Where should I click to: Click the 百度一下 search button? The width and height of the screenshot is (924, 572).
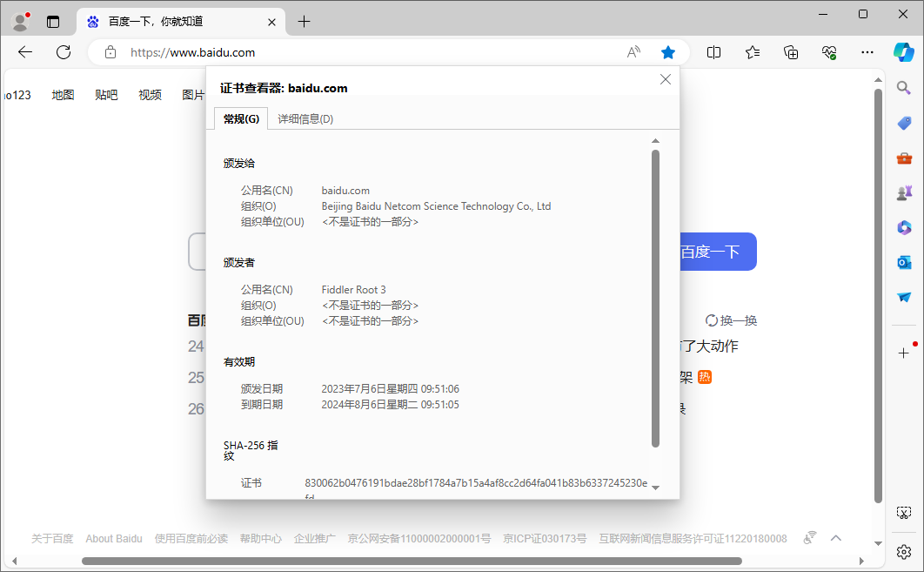coord(718,252)
